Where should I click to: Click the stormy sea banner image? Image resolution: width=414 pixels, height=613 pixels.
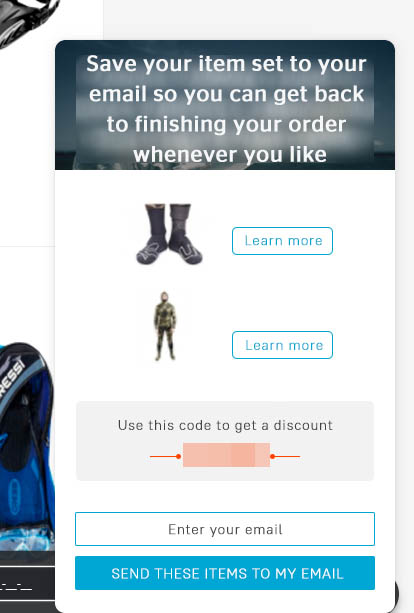(225, 105)
